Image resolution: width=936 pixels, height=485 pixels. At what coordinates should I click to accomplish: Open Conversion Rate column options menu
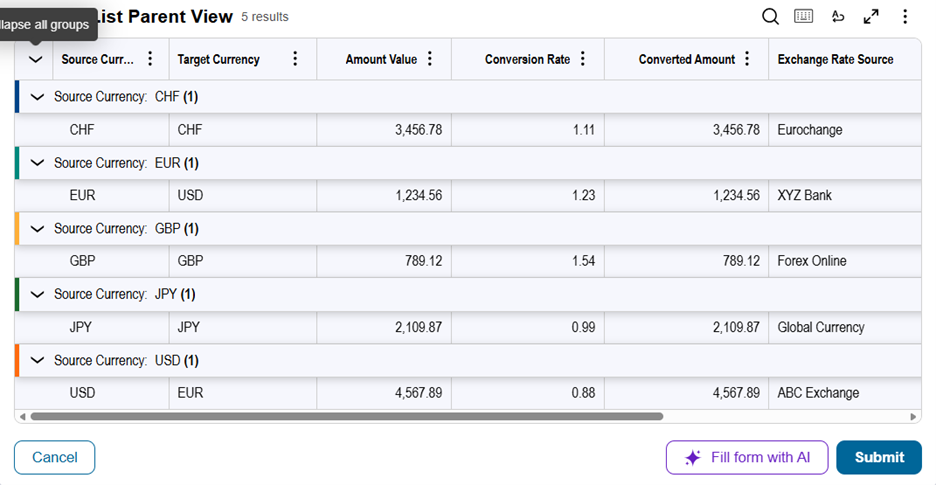click(583, 59)
